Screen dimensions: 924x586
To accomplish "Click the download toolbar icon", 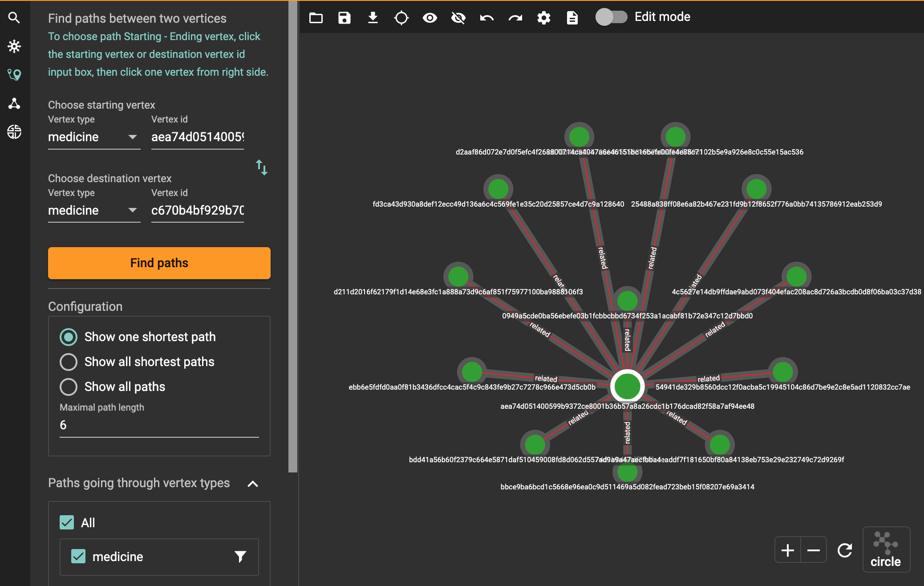I will (x=373, y=18).
